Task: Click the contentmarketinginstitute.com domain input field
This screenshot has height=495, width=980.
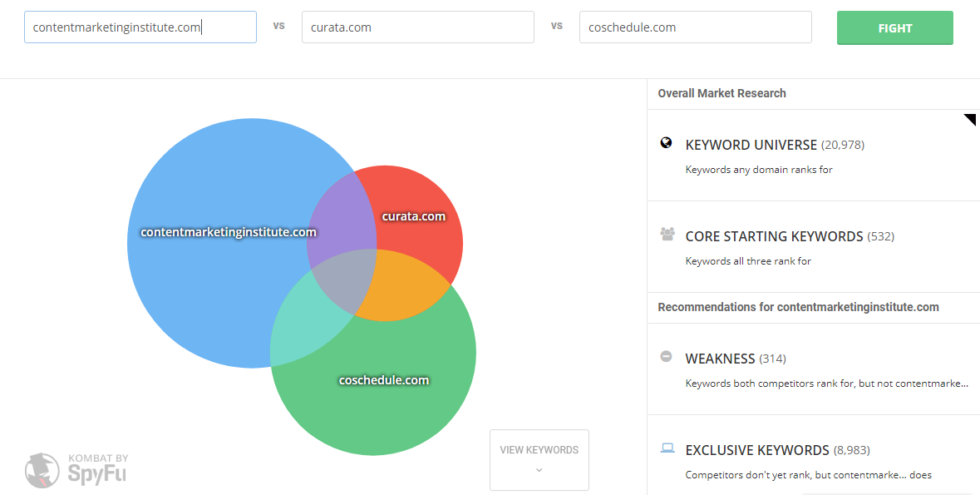Action: pos(140,26)
